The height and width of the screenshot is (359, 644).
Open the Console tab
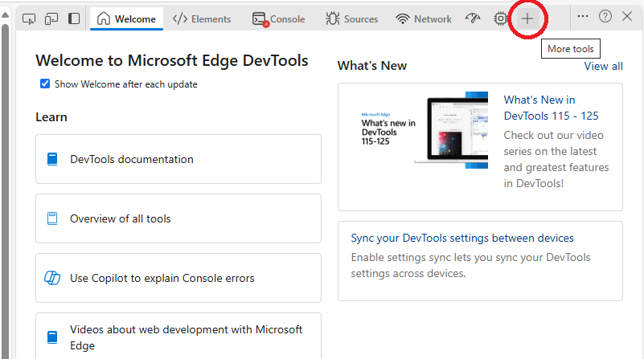click(278, 18)
